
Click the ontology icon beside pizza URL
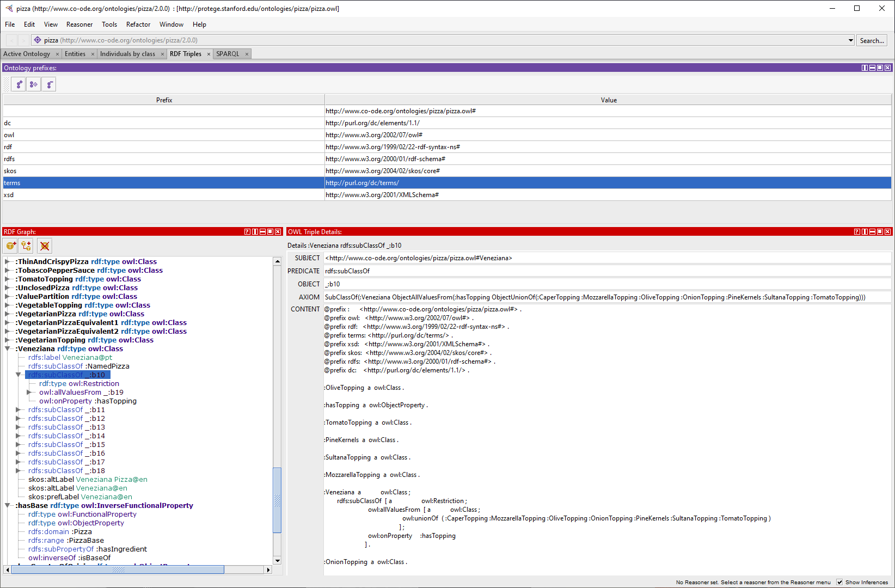coord(38,40)
